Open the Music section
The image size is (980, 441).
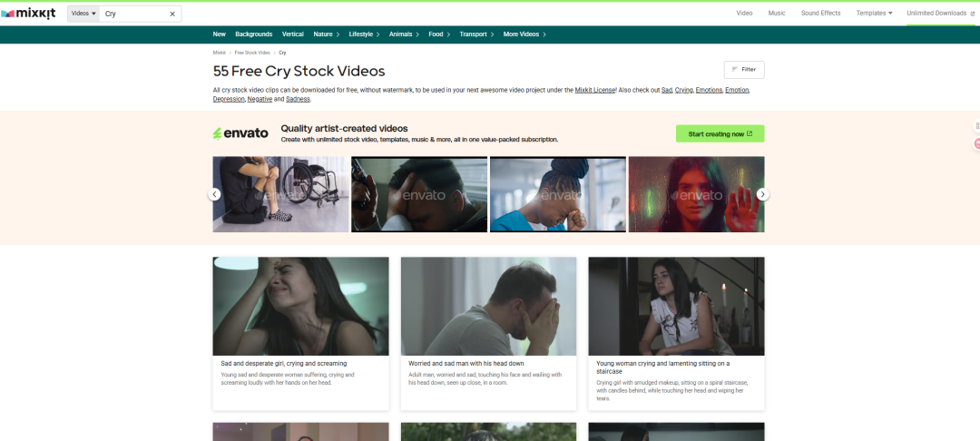point(777,13)
